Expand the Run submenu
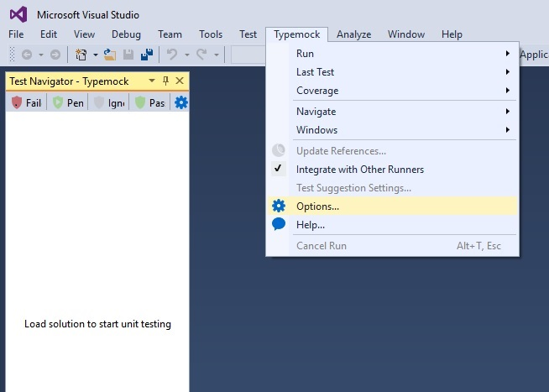 point(306,53)
